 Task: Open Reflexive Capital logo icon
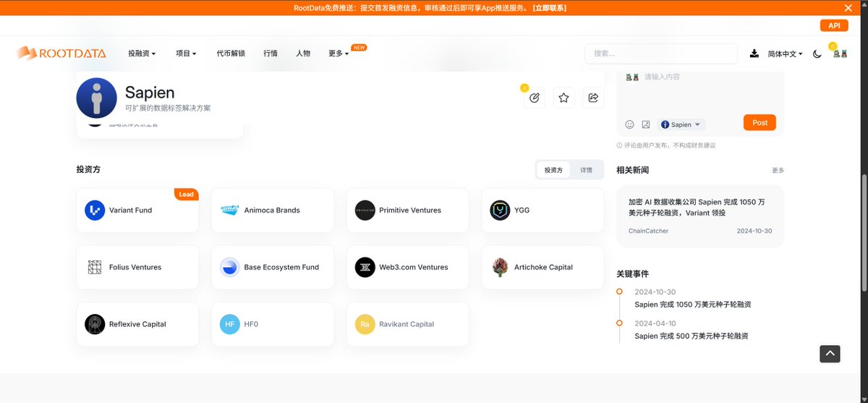95,324
